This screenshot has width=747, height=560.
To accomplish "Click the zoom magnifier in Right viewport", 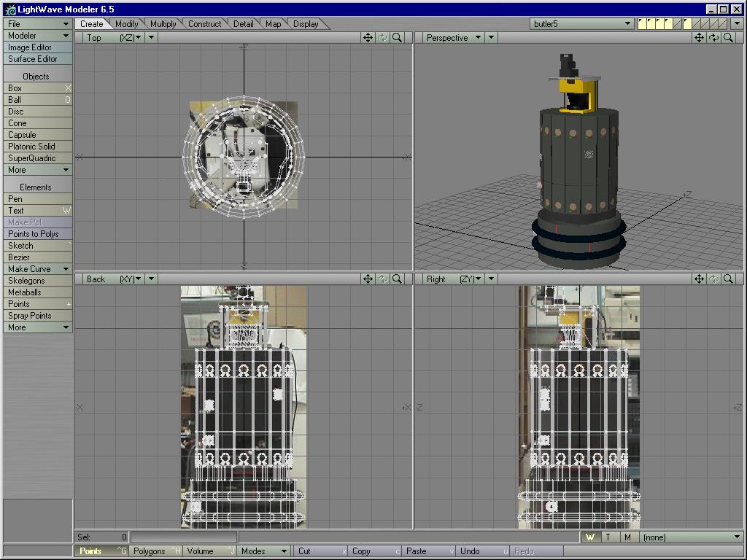I will [728, 279].
